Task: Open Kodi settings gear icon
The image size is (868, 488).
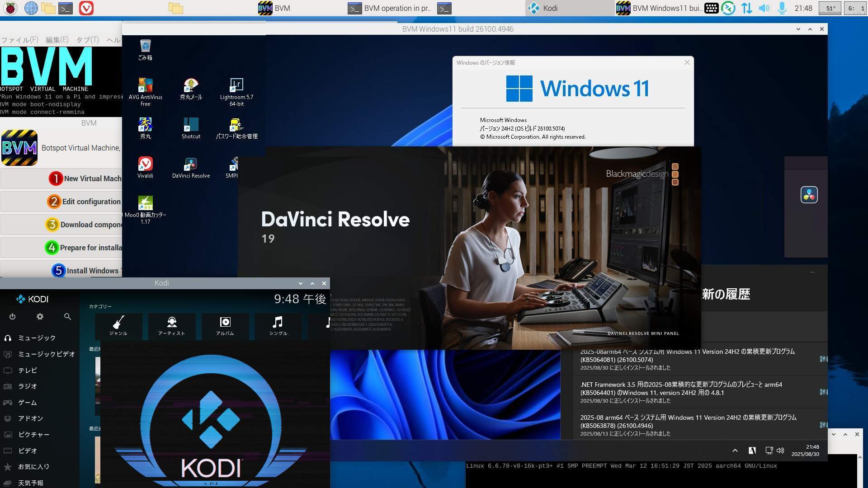Action: pos(40,317)
